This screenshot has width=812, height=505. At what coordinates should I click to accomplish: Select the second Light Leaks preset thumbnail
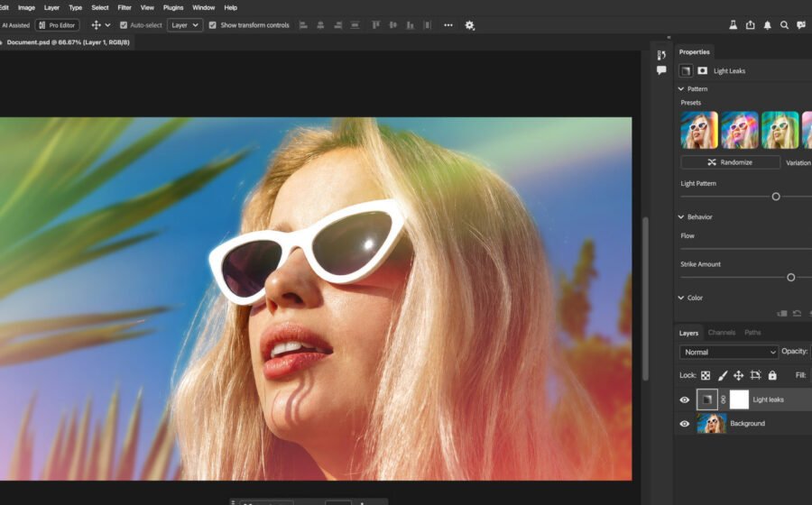tap(740, 130)
